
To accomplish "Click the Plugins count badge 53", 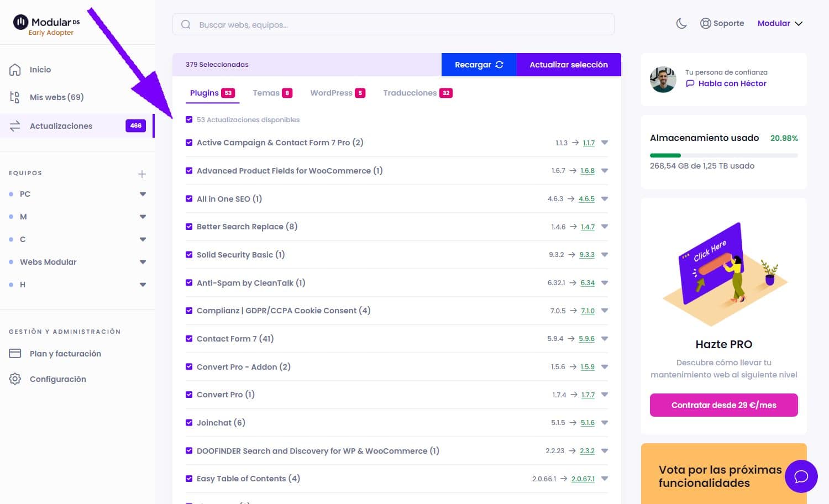I will (228, 93).
